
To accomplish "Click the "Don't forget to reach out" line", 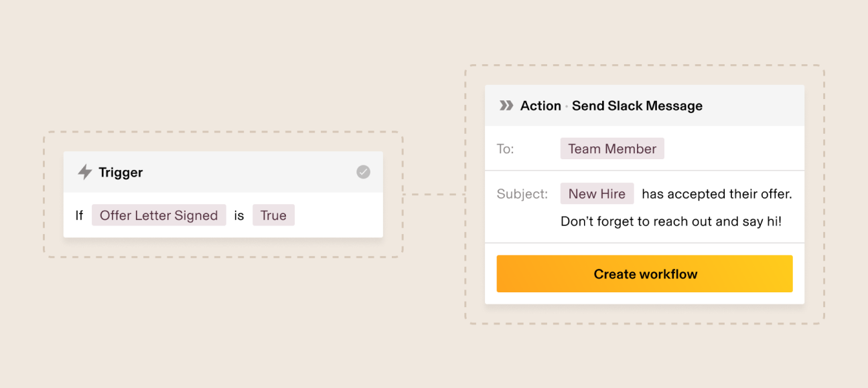I will (670, 221).
